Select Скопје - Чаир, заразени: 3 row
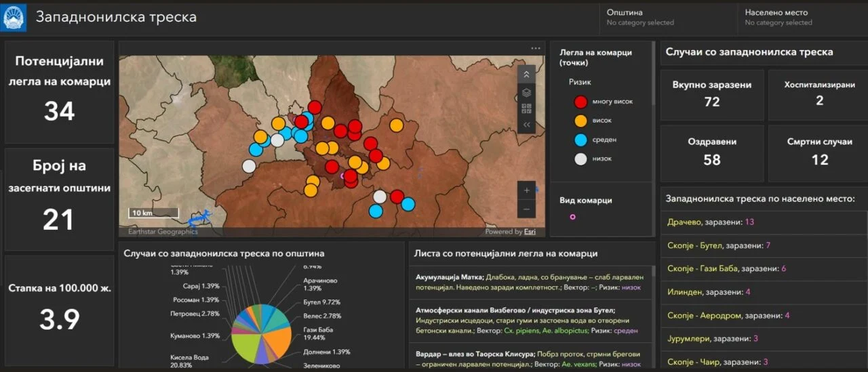The width and height of the screenshot is (868, 372). (763, 360)
